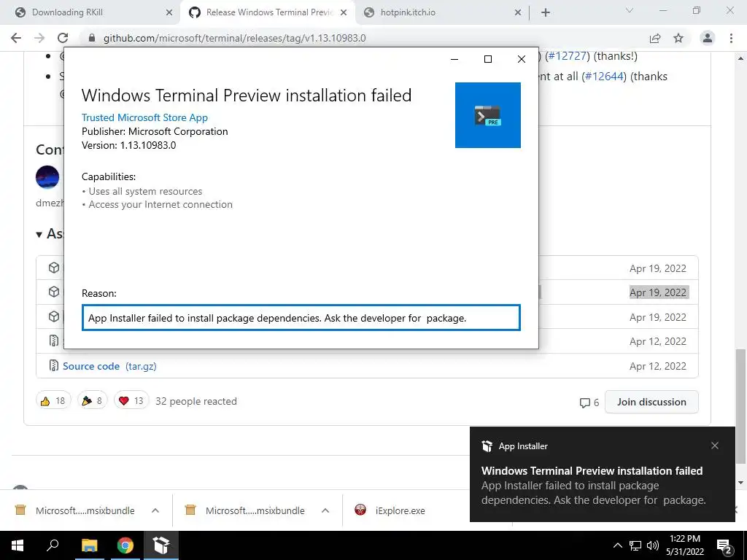Viewport: 747px width, 560px height.
Task: Open Windows taskbar search
Action: point(53,545)
